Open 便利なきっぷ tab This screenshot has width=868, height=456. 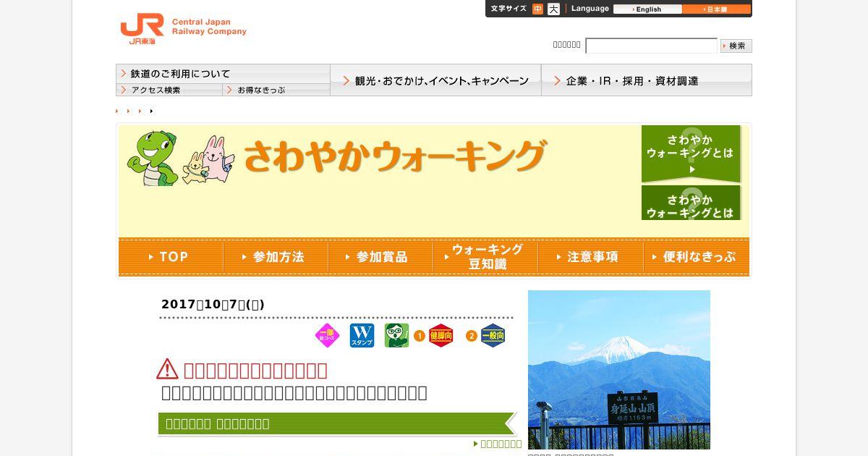click(x=696, y=257)
